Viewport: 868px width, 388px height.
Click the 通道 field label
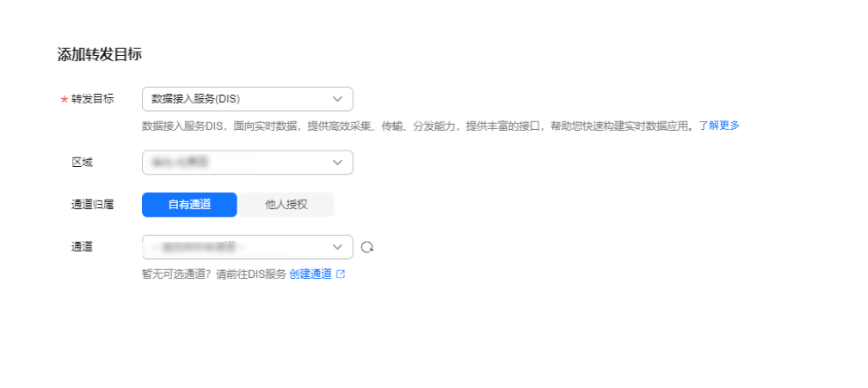click(x=82, y=247)
